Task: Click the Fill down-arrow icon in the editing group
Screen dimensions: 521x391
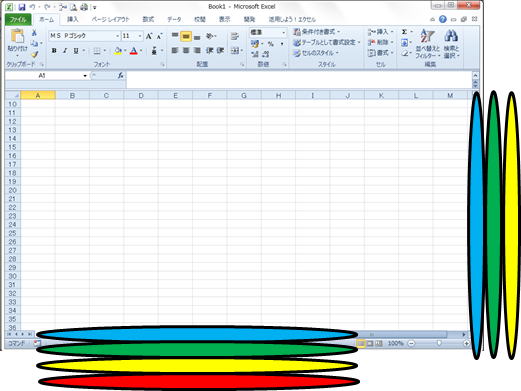Action: (x=404, y=43)
